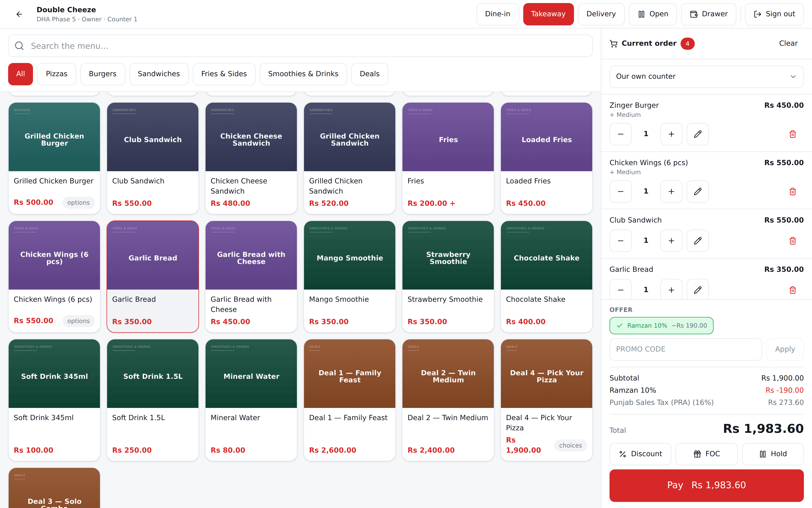Open options for Grilled Chicken Burger
Image resolution: width=812 pixels, height=508 pixels.
[78, 203]
